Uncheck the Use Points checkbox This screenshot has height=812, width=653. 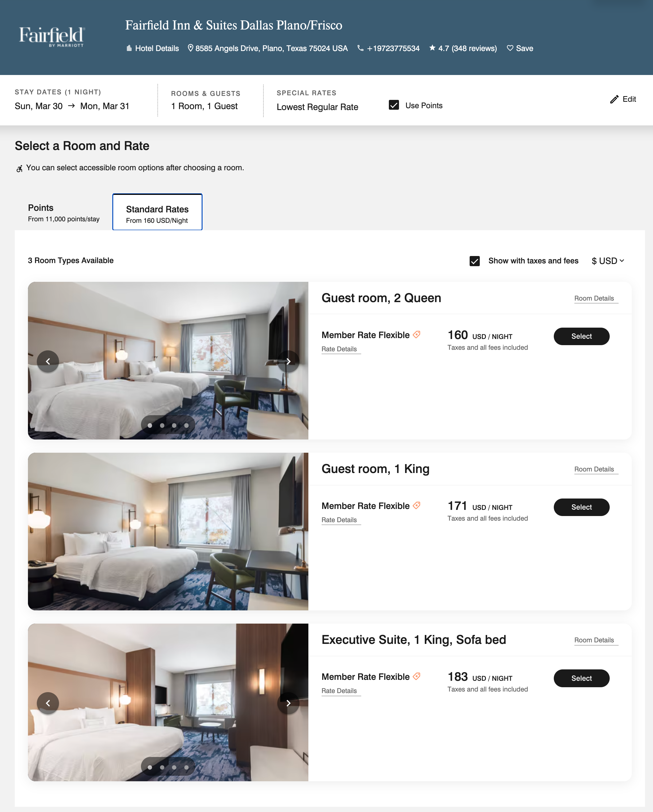point(394,105)
